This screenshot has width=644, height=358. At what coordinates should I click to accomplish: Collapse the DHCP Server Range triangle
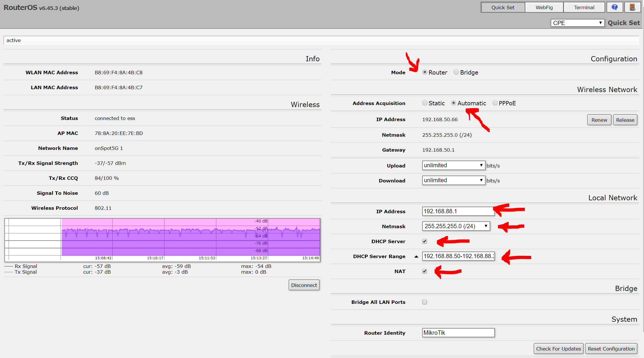416,256
